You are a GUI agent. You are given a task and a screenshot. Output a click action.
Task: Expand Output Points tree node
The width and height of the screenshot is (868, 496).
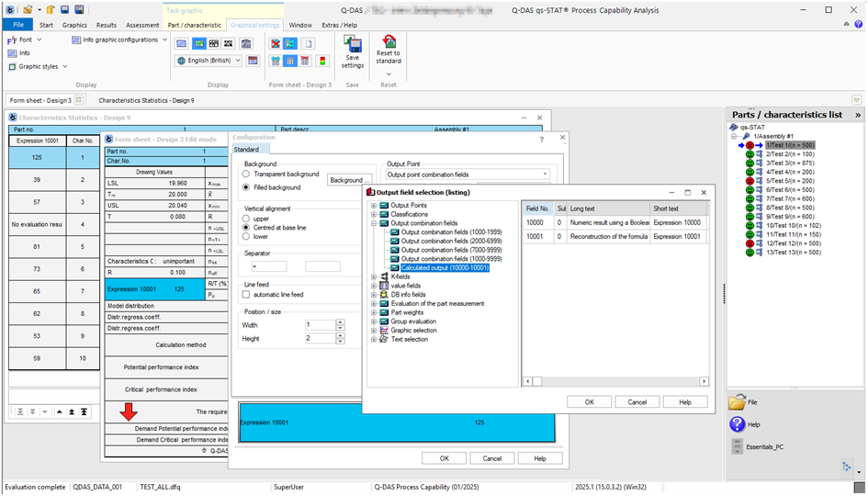tap(374, 206)
